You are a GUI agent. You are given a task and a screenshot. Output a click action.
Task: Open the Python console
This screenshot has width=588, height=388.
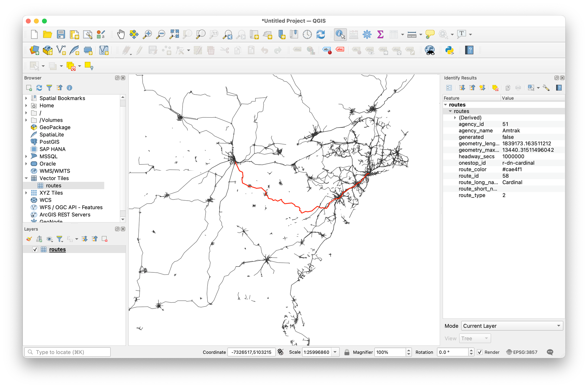coord(449,50)
